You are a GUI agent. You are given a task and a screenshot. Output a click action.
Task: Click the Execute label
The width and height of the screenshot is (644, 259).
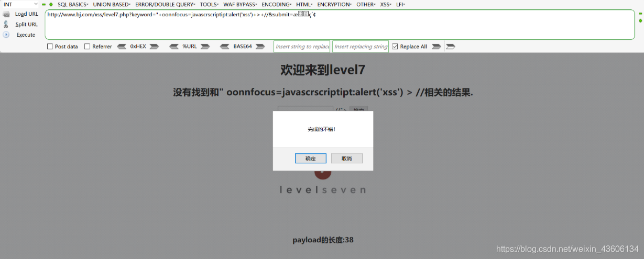[x=26, y=35]
